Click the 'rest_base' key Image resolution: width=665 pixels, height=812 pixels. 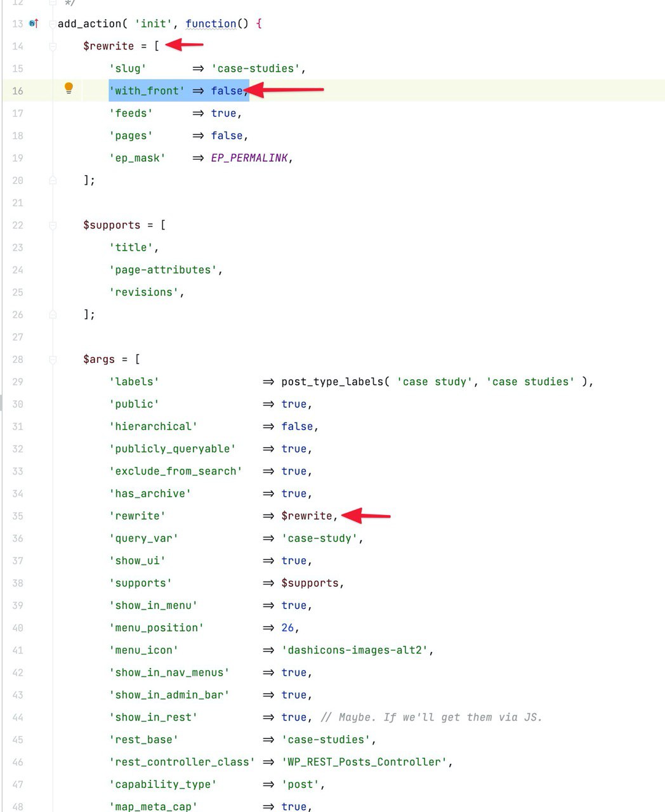(x=143, y=740)
